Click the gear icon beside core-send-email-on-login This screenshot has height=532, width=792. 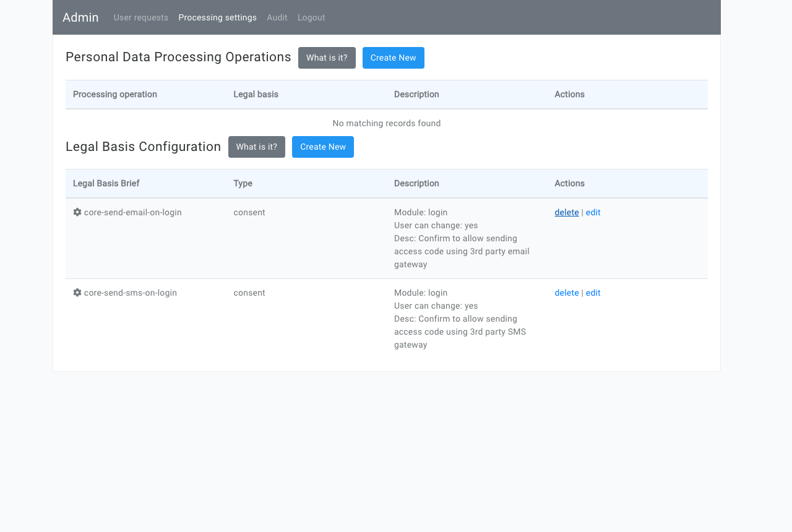coord(77,212)
